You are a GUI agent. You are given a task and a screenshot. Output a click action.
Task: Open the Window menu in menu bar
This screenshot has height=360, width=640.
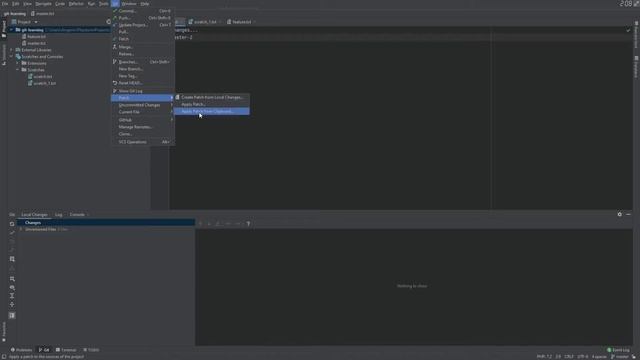(x=129, y=4)
